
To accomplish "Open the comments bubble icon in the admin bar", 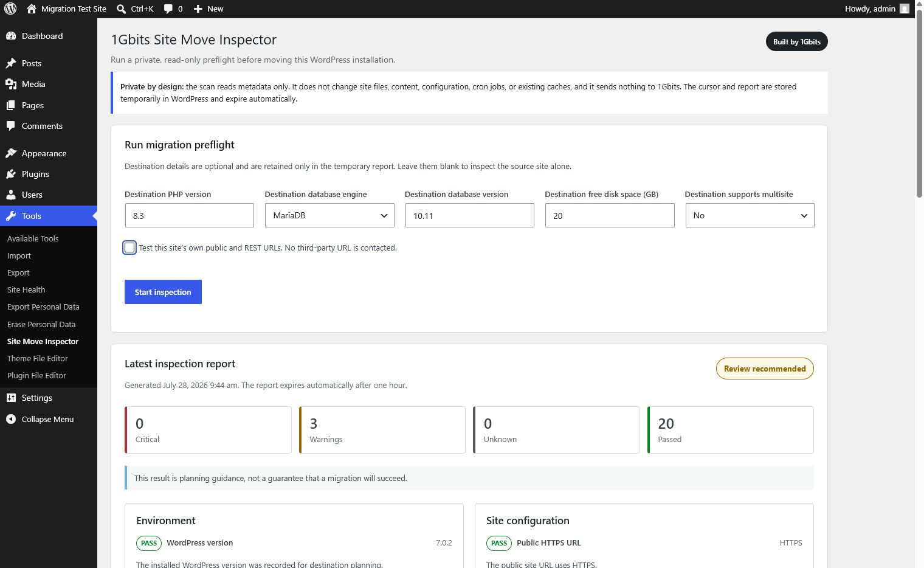I will tap(168, 9).
